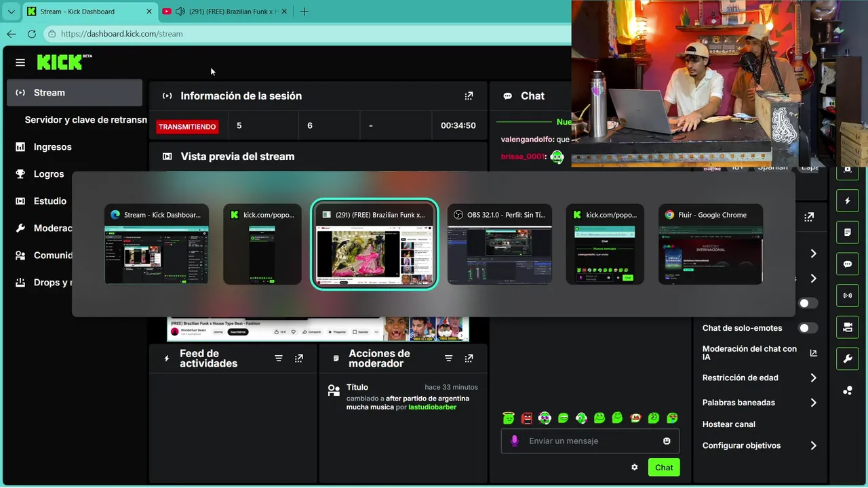Toggle the Chat de solo-emotes switch
Screen dimensions: 868x488
pos(808,328)
